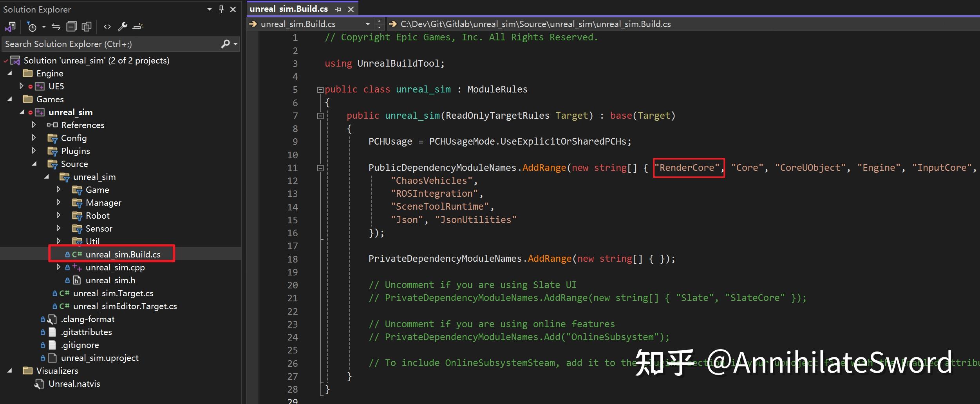Open the unreal_sim.Build.cs breadcrumb dropdown
Image resolution: width=980 pixels, height=404 pixels.
pyautogui.click(x=367, y=24)
